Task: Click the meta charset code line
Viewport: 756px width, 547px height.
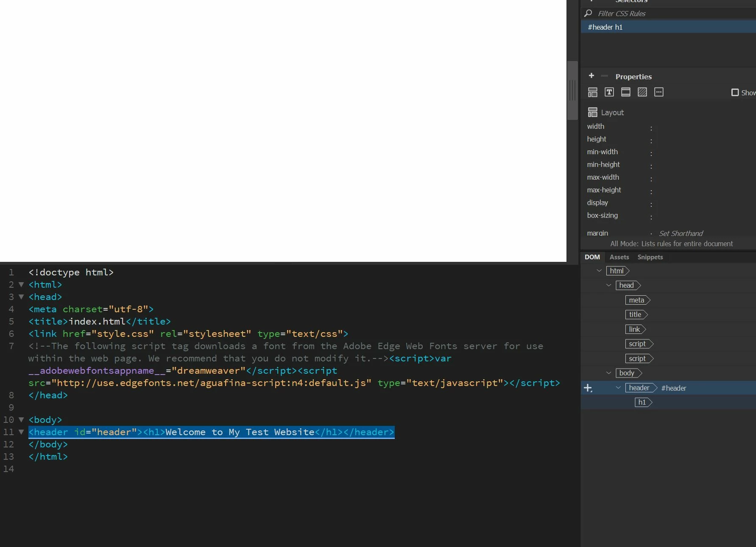Action: pyautogui.click(x=91, y=309)
